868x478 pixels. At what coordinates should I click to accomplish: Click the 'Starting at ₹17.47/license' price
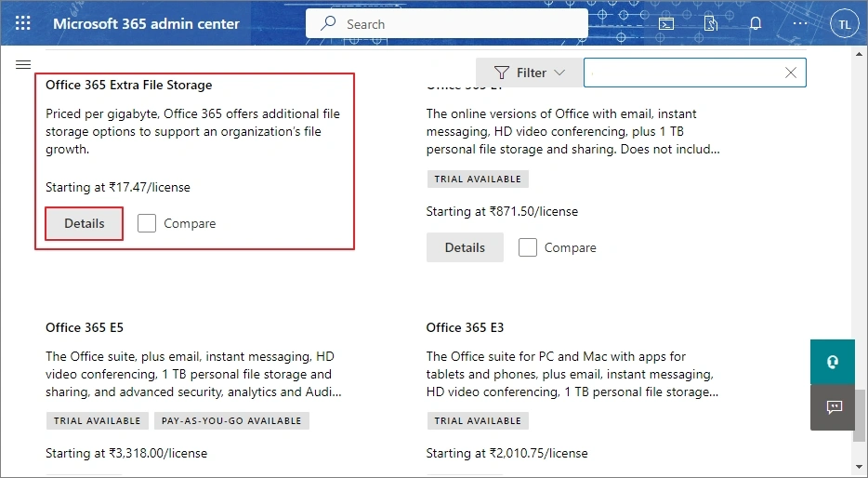pyautogui.click(x=118, y=187)
